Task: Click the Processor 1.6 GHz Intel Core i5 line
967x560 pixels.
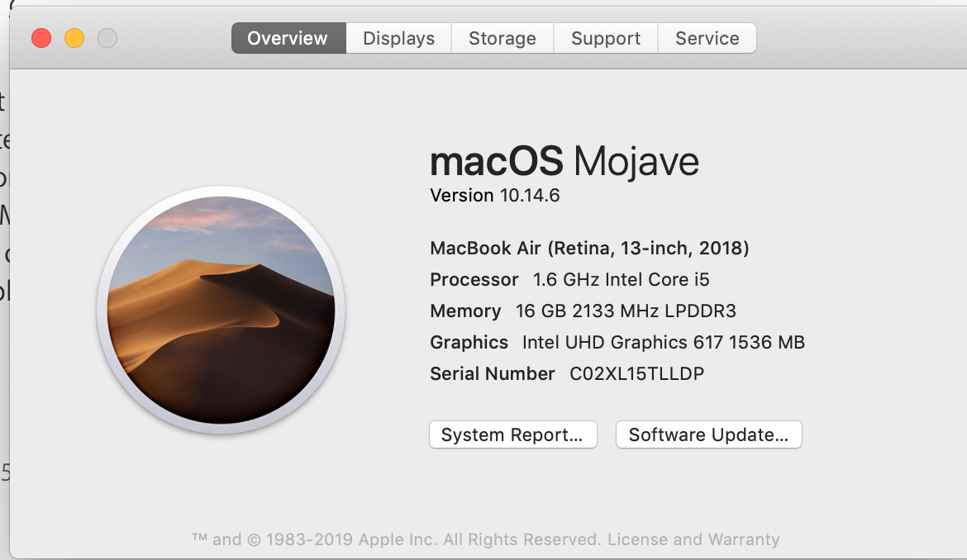Action: point(569,280)
